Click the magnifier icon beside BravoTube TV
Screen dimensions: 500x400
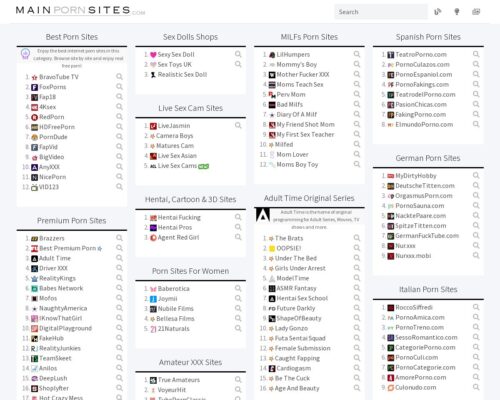tap(119, 77)
